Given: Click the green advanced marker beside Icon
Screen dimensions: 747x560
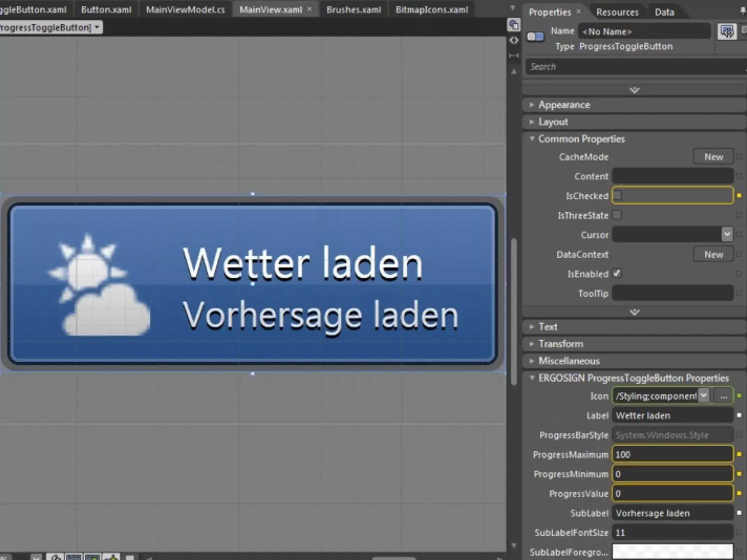Looking at the screenshot, I should tap(739, 396).
